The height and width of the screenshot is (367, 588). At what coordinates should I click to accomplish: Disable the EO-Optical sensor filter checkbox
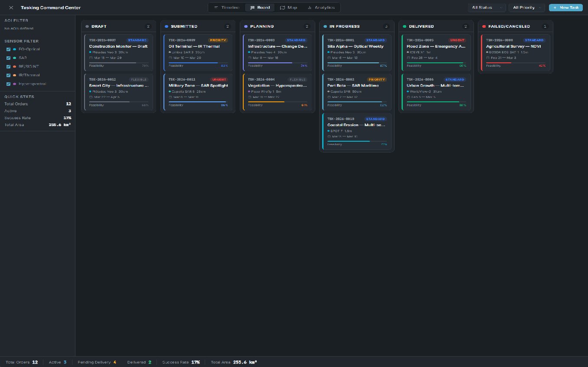click(9, 49)
